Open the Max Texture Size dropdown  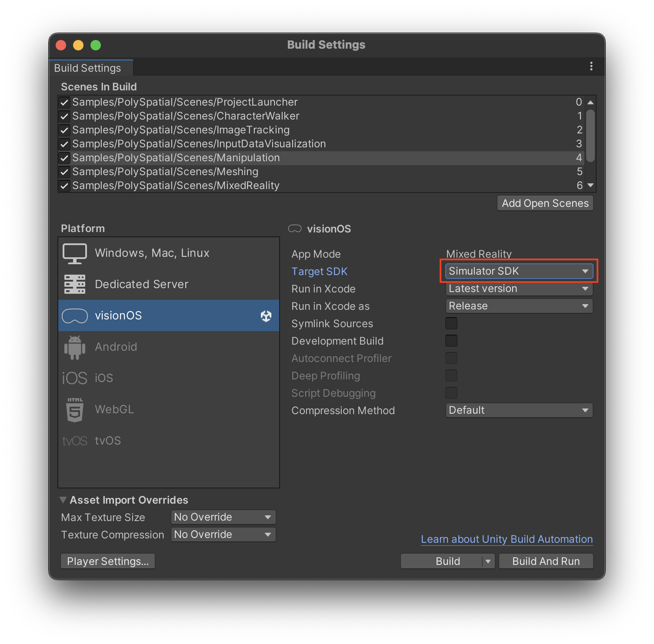[x=223, y=517]
